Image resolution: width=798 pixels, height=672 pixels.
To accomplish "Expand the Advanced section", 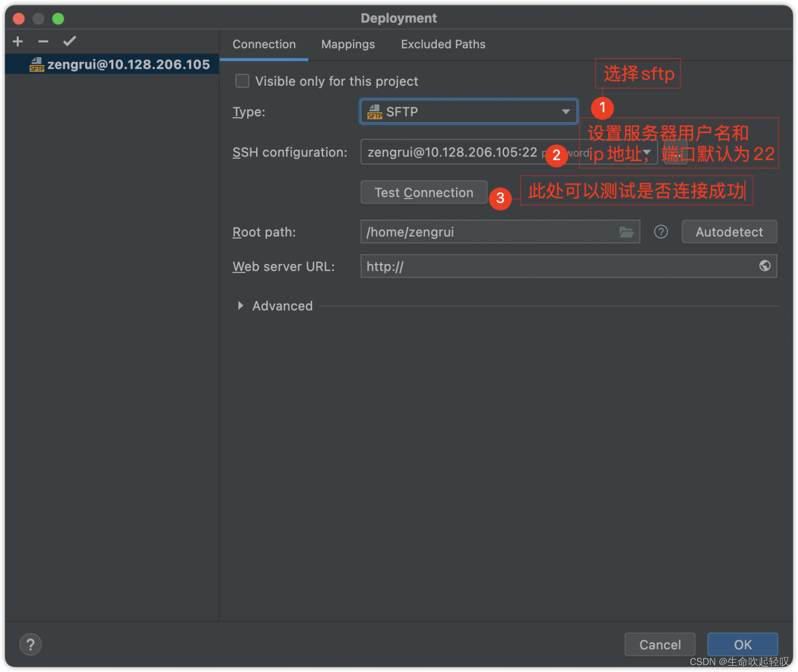I will tap(241, 306).
